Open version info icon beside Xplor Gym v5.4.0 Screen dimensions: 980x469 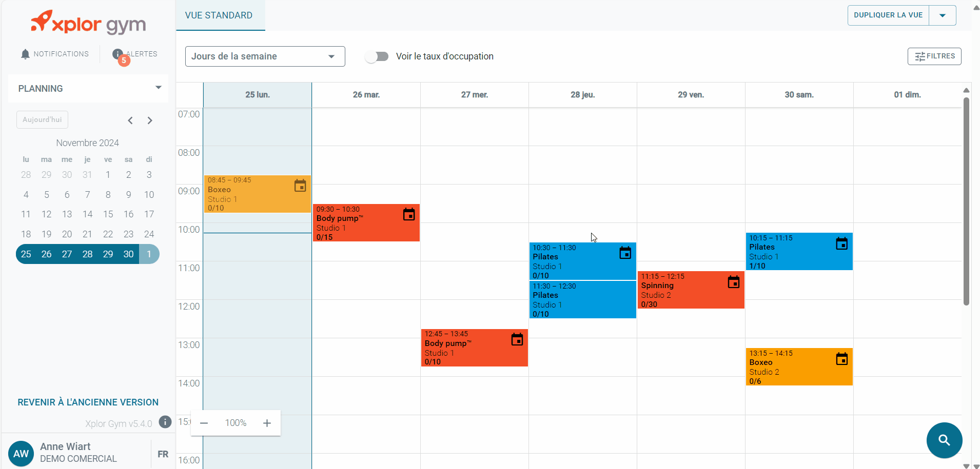click(165, 422)
